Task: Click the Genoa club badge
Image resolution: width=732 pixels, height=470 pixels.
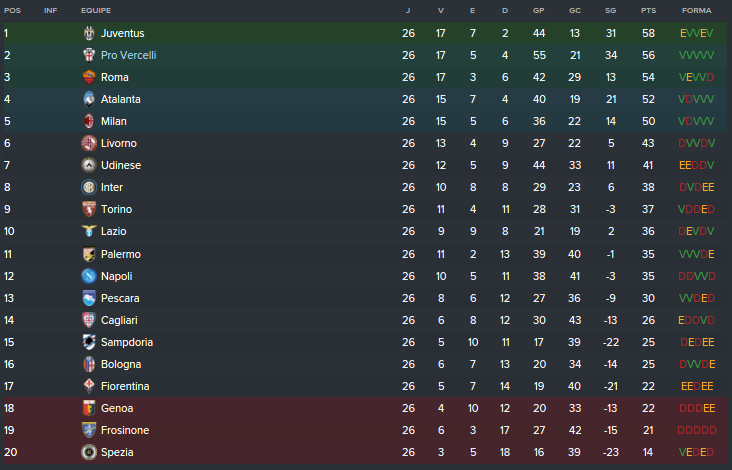Action: click(x=89, y=408)
